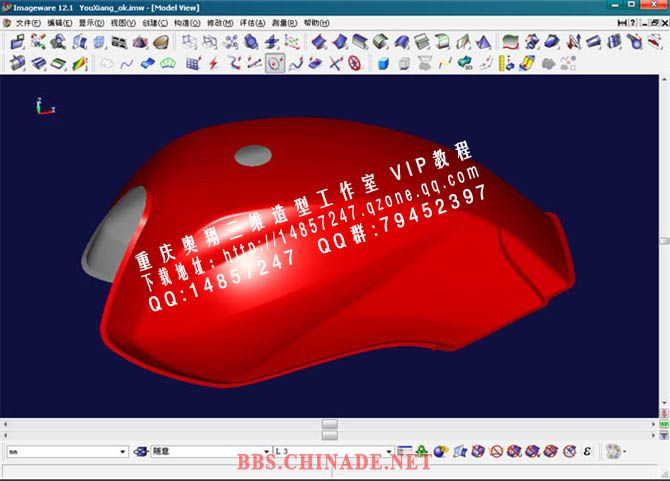Click the vertical scrollbar down arrow
The image size is (670, 481).
coord(664,402)
